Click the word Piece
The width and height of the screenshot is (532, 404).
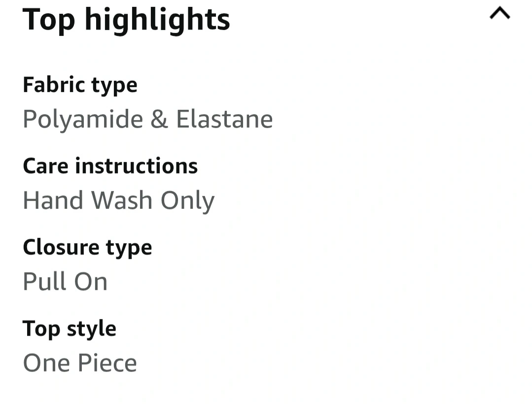107,363
